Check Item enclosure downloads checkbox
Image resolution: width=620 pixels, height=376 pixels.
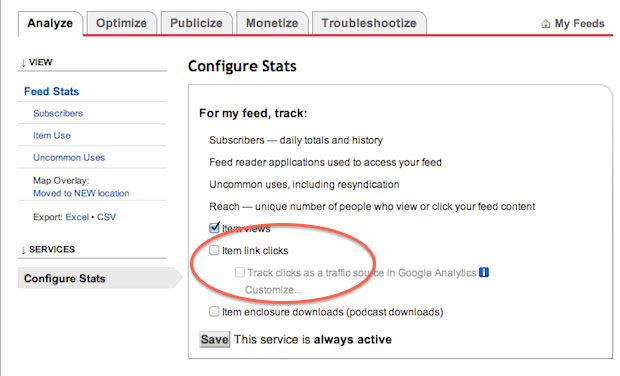click(214, 311)
